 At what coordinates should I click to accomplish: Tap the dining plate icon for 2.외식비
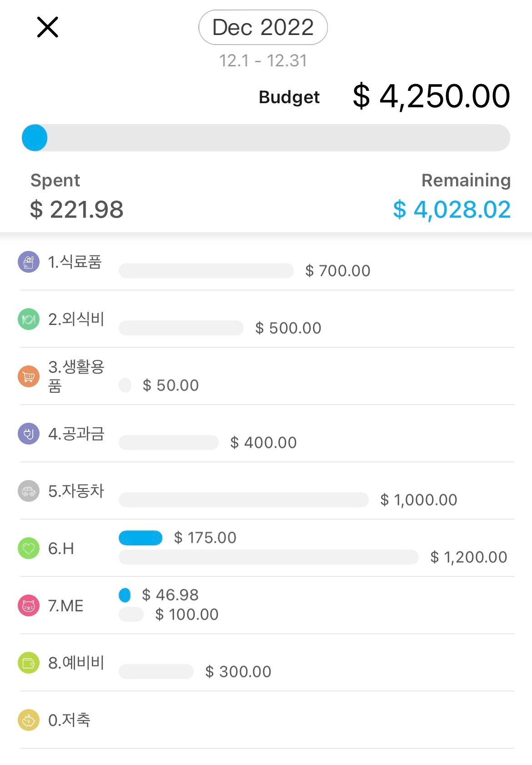click(29, 320)
